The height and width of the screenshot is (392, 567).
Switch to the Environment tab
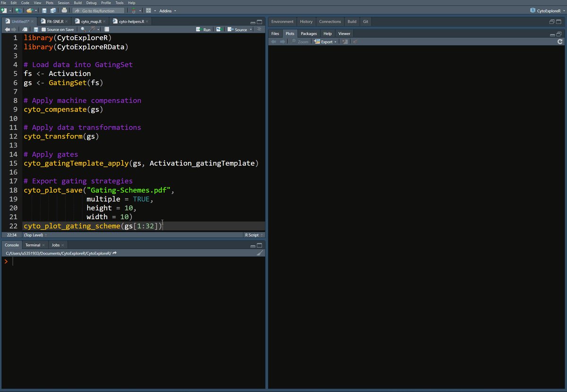coord(283,21)
